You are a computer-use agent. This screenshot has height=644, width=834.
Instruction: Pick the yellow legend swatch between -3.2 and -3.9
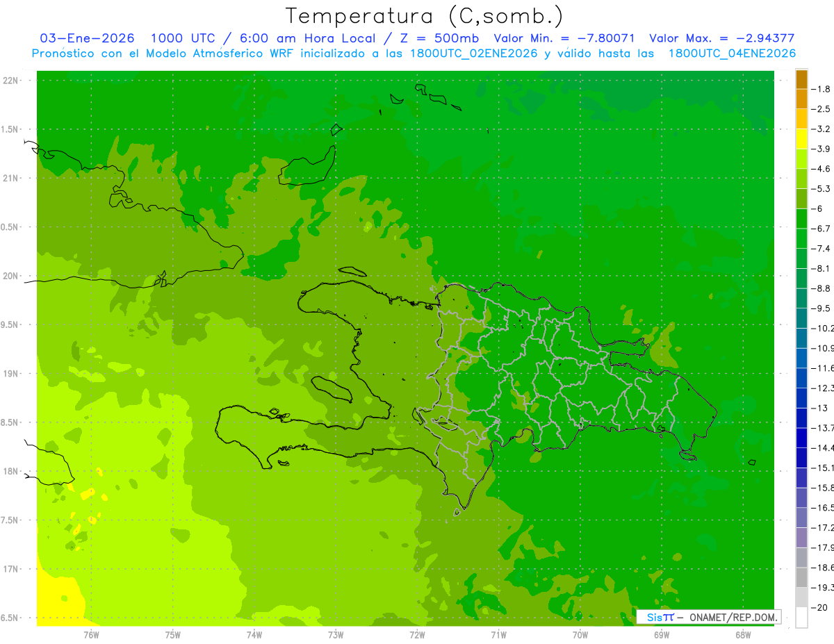tap(801, 139)
